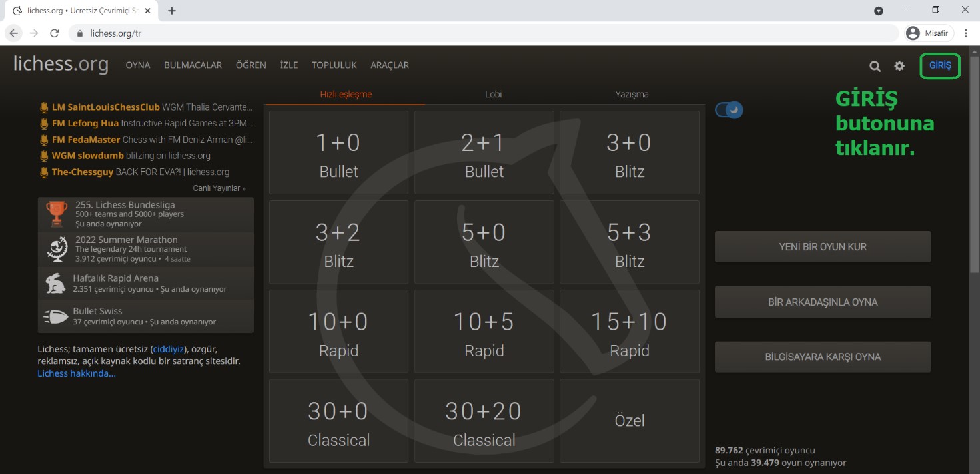This screenshot has height=474, width=980.
Task: Click BİLGİSAYARA KARŞI OYNA button
Action: pyautogui.click(x=823, y=357)
